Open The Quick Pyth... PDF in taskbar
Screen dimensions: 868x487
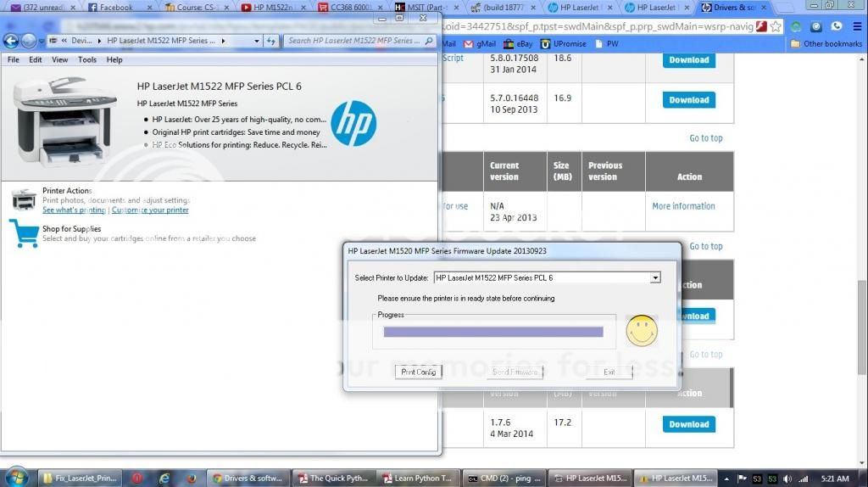[332, 479]
